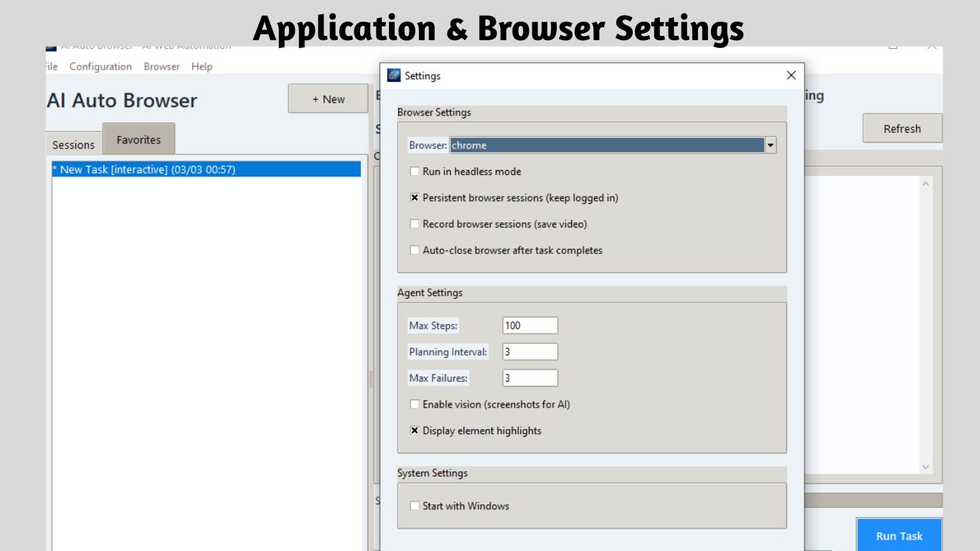Open the Help menu
Viewport: 980px width, 551px height.
click(x=202, y=67)
